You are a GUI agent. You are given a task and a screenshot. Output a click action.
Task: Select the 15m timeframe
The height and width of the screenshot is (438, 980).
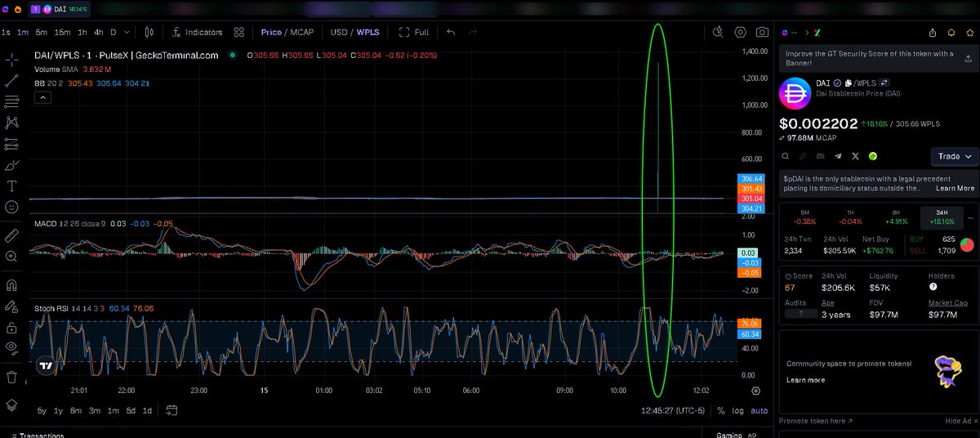[62, 32]
